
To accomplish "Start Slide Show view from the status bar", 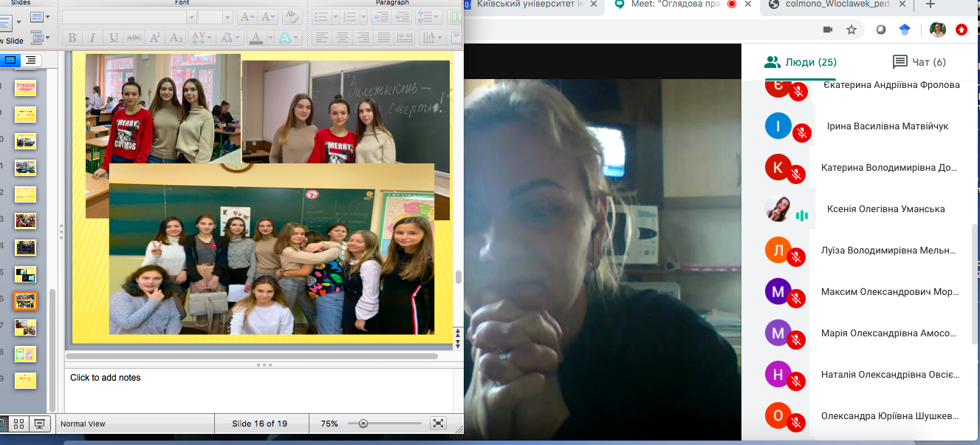I will pos(39,424).
